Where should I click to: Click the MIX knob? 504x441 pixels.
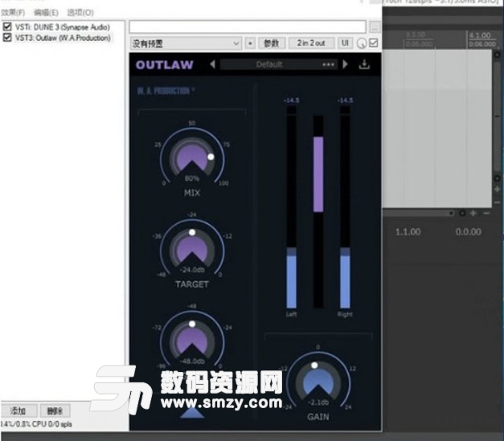click(192, 158)
